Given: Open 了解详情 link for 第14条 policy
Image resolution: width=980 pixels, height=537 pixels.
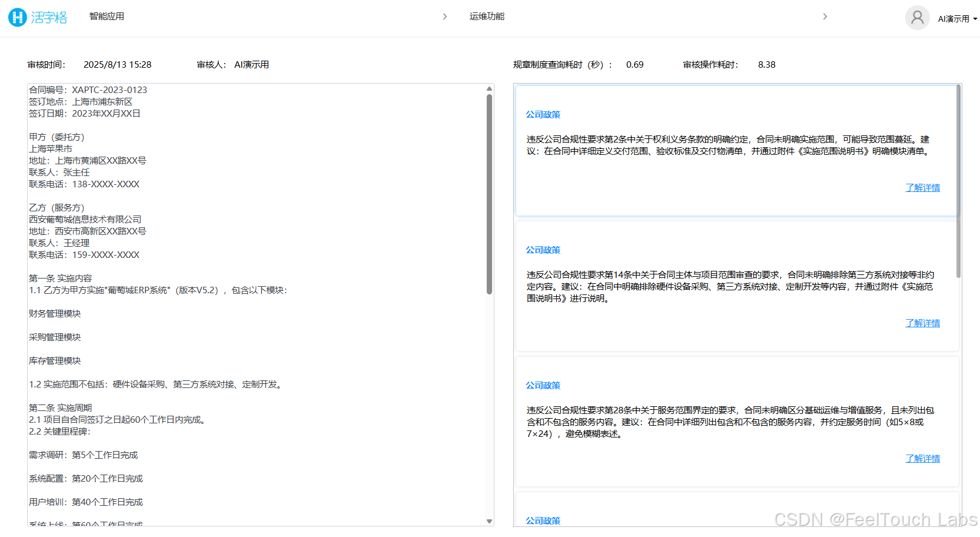Looking at the screenshot, I should (x=922, y=323).
